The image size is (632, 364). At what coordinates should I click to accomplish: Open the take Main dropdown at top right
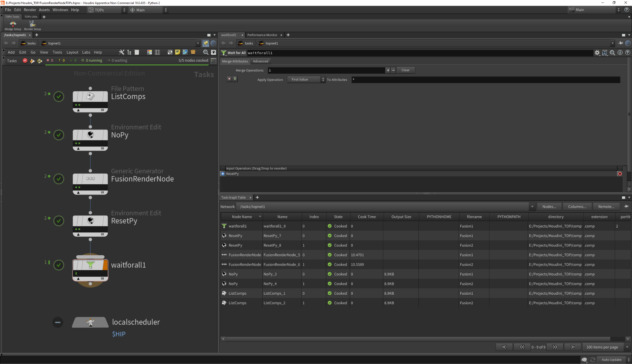pyautogui.click(x=594, y=10)
